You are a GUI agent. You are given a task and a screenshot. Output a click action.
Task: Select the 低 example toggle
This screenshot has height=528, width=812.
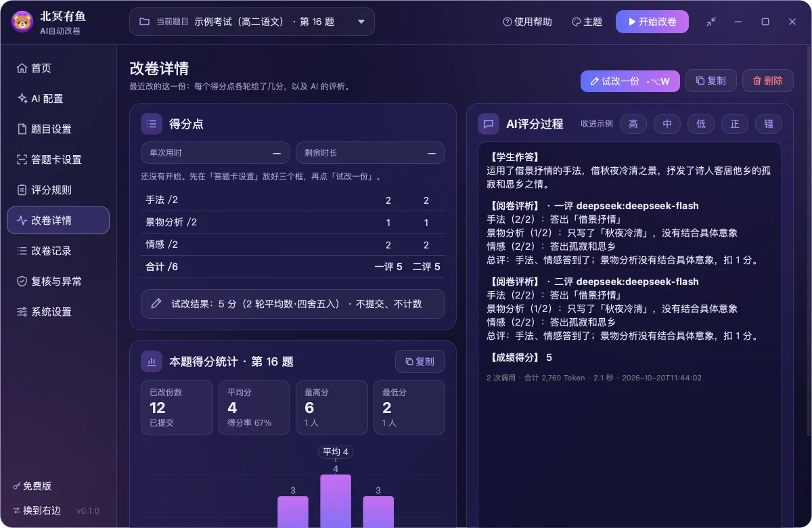click(701, 124)
